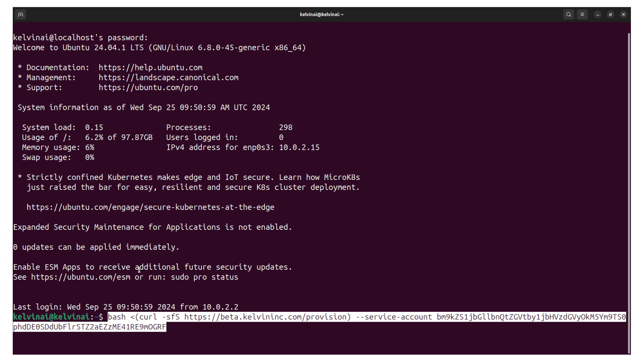Click the wrapped token text on the last line

point(90,327)
